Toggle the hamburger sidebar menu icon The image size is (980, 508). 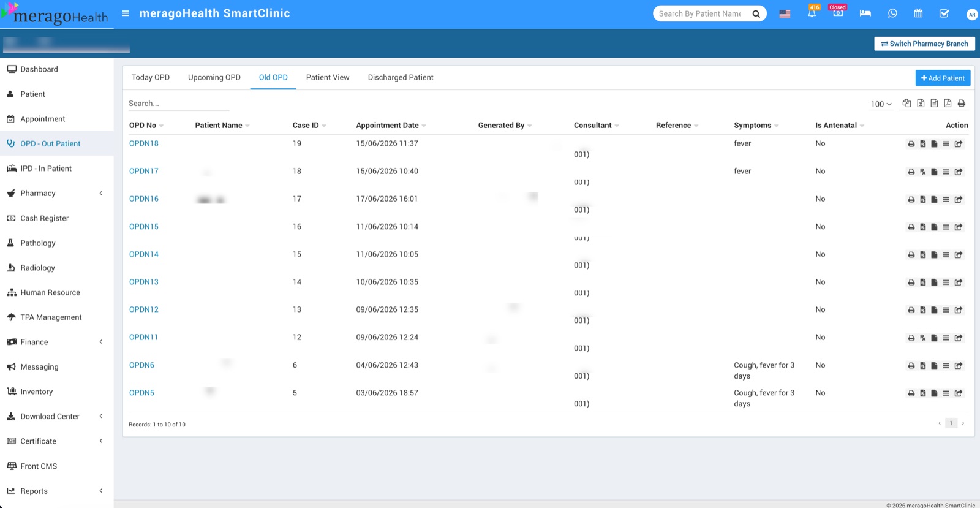pos(126,13)
